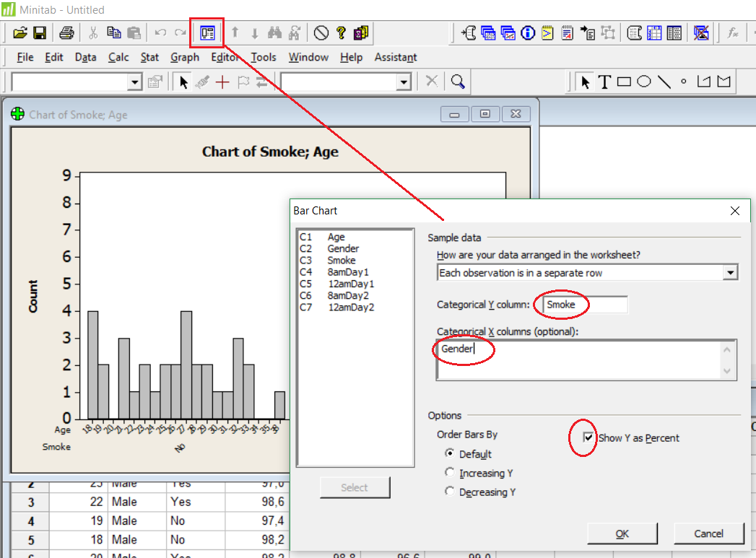
Task: Click the Chart of Smoke; Age title
Action: click(270, 152)
